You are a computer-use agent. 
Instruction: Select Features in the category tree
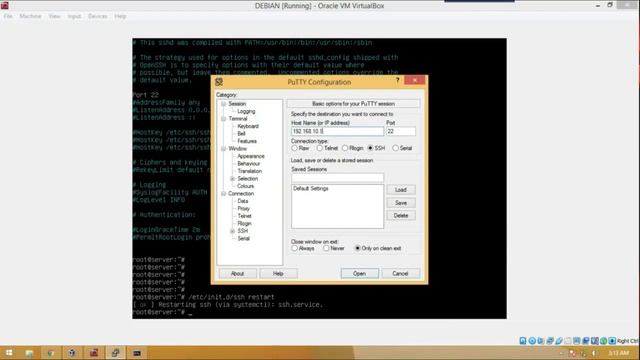point(247,141)
